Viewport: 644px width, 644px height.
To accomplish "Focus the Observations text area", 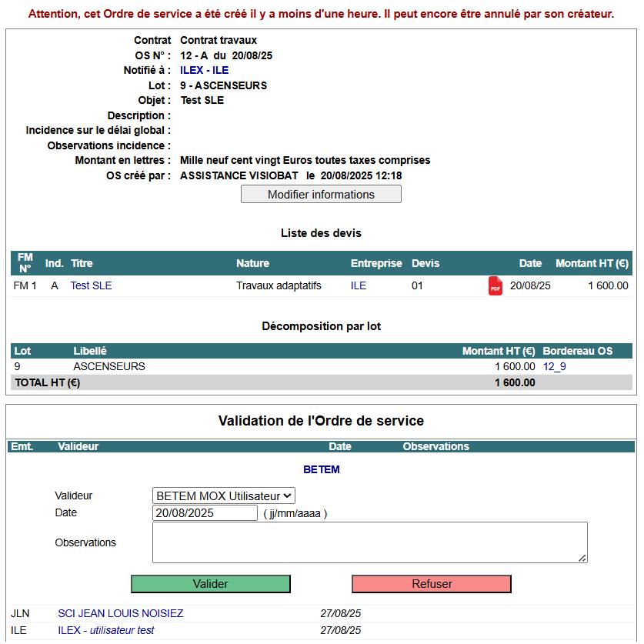I will point(369,542).
